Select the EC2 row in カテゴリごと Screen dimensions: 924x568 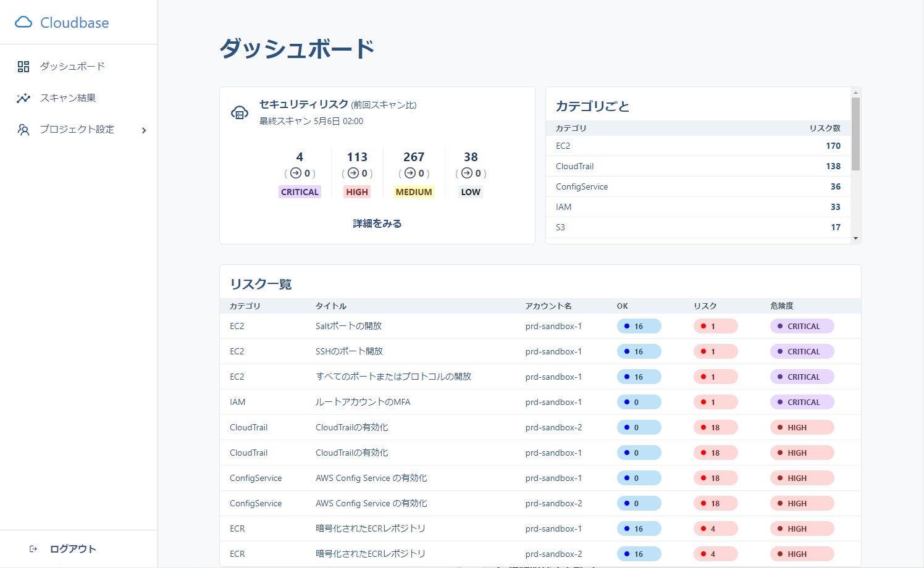click(x=698, y=146)
